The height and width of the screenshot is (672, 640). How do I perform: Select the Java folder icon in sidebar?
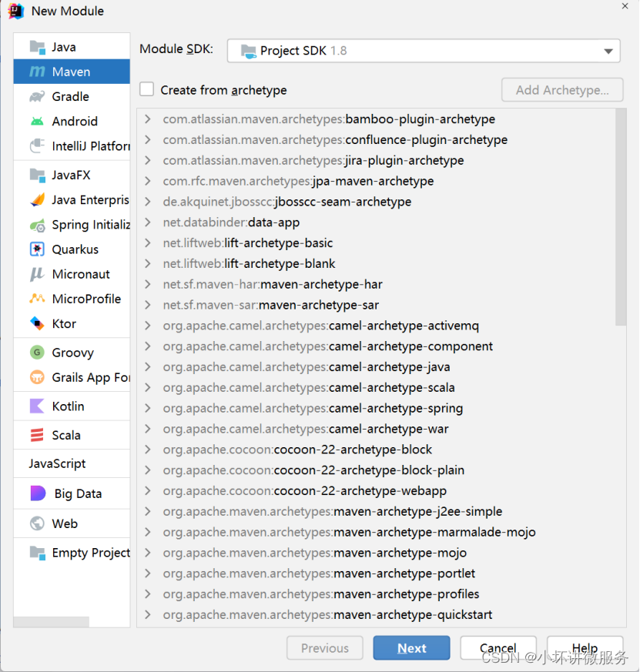[37, 47]
